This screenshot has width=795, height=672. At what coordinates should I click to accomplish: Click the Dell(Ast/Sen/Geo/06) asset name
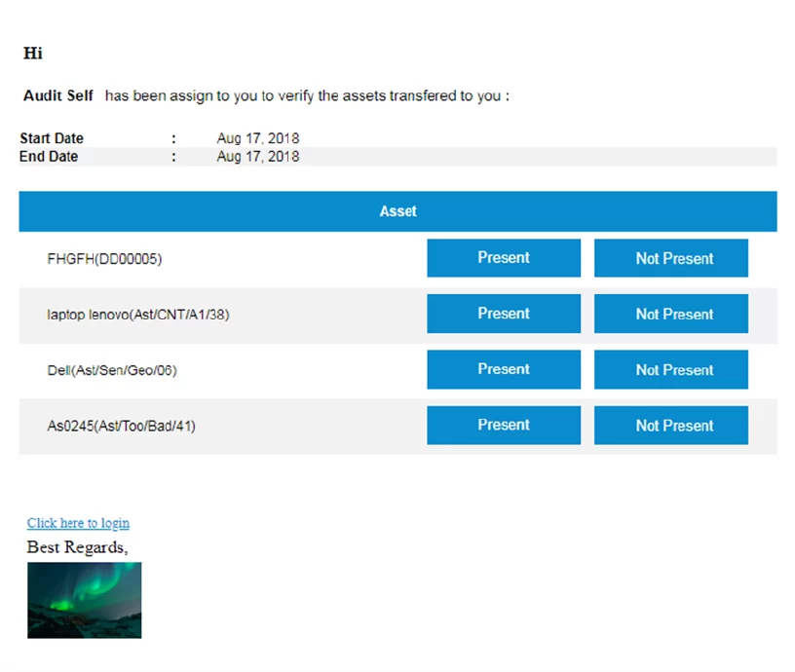point(112,370)
